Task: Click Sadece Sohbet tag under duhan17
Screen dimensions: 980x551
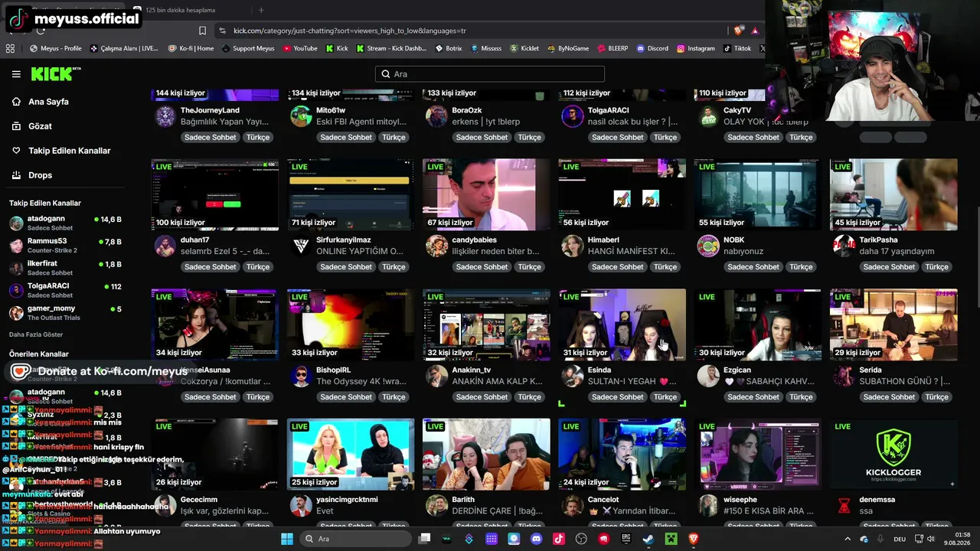Action: coord(211,267)
